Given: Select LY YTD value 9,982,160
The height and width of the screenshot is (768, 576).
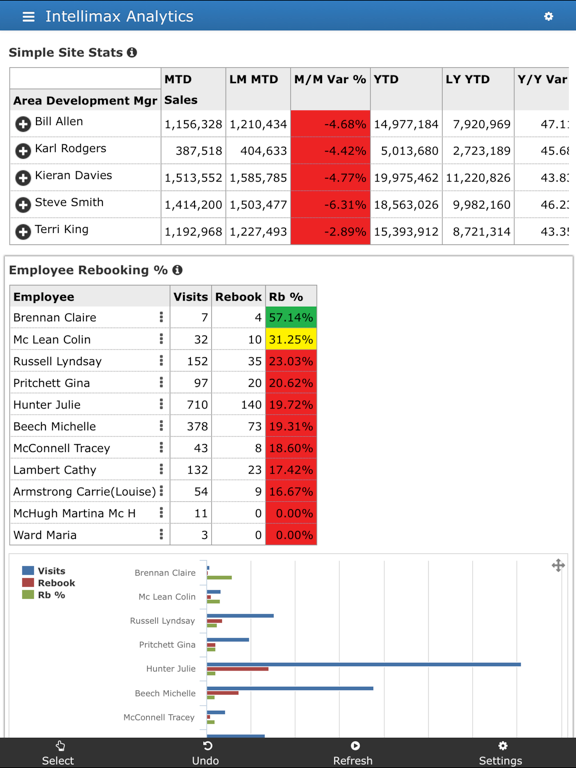Looking at the screenshot, I should (x=481, y=205).
